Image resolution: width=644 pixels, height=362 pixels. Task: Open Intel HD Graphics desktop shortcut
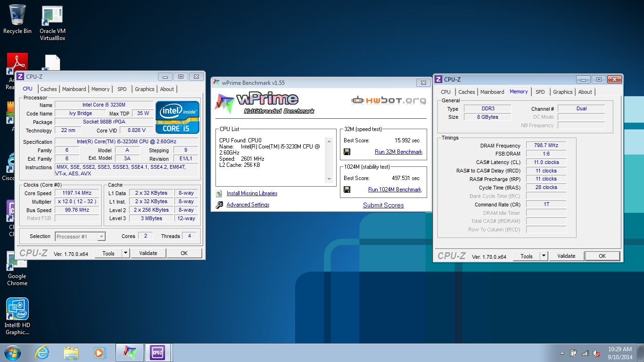(17, 317)
